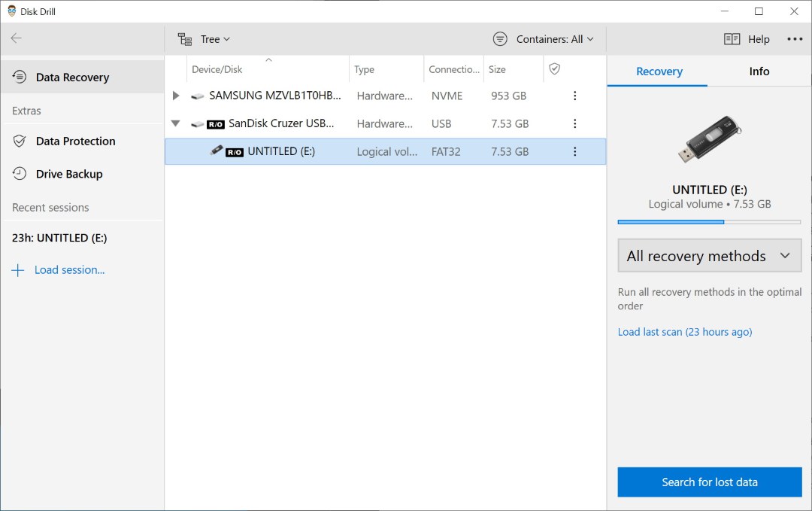The image size is (812, 511).
Task: Sort by Connection column header
Action: [x=454, y=69]
